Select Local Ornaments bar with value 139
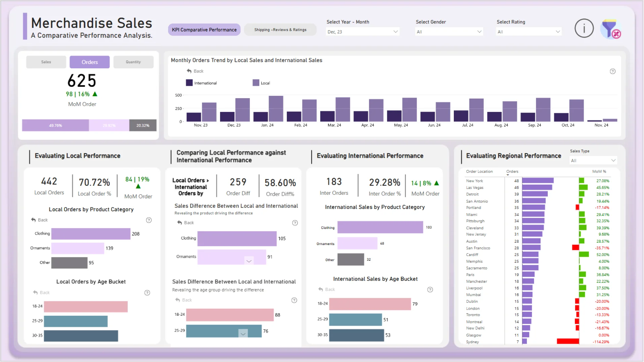 (78, 248)
